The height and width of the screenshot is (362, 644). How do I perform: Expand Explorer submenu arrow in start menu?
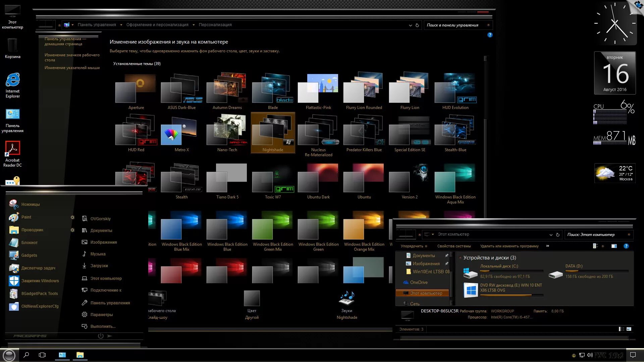[72, 230]
